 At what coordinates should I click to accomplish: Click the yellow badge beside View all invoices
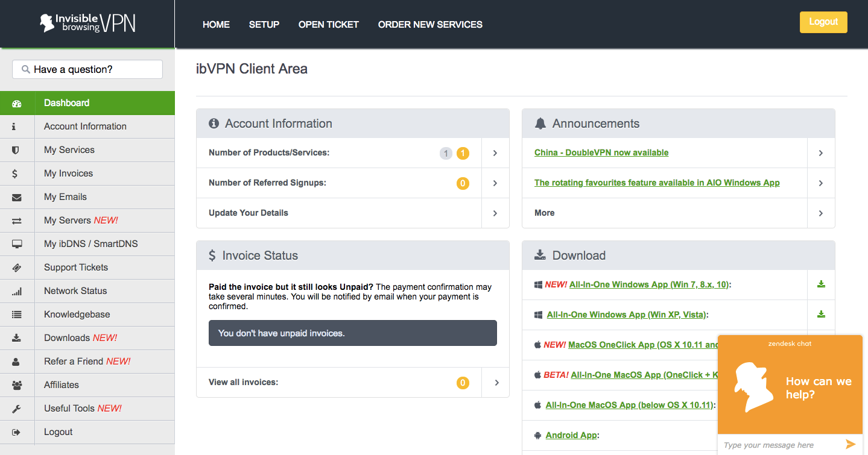pyautogui.click(x=463, y=383)
